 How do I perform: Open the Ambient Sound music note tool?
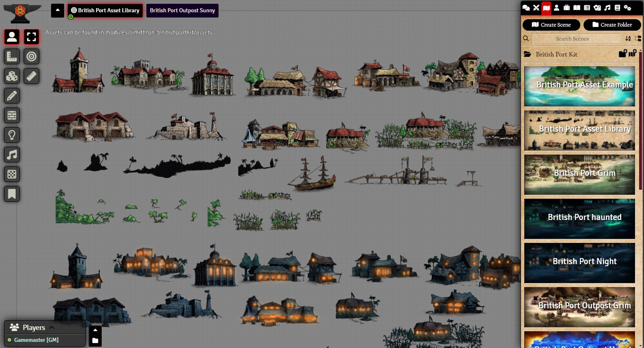tap(12, 155)
